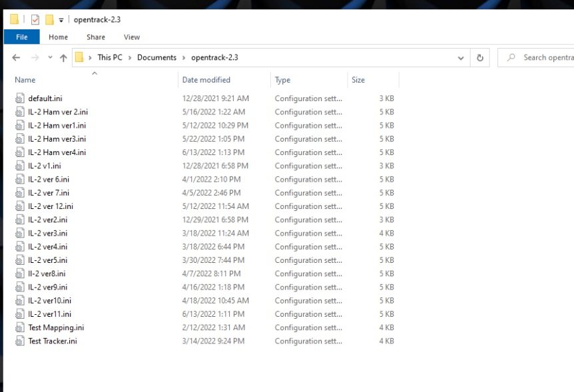
Task: Click the Properties quick access icon
Action: [35, 19]
